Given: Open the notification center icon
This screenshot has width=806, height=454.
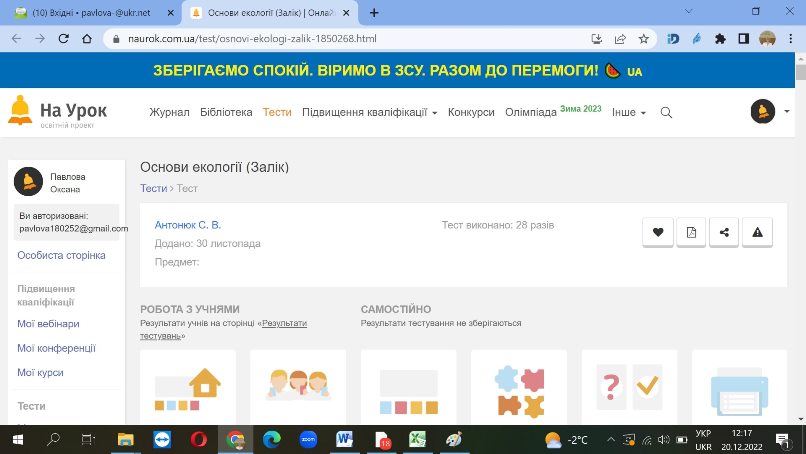Looking at the screenshot, I should [x=782, y=440].
